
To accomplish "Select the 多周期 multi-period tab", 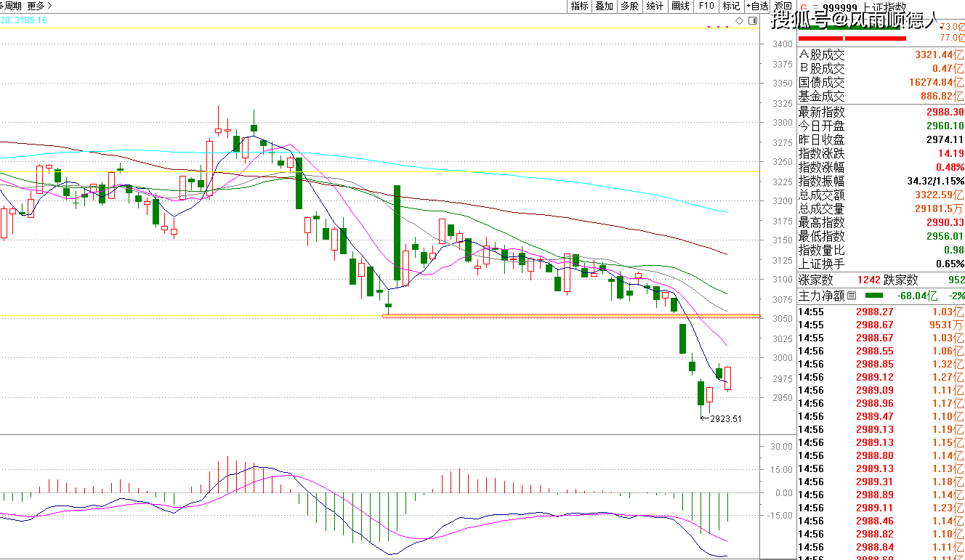I will pyautogui.click(x=10, y=6).
